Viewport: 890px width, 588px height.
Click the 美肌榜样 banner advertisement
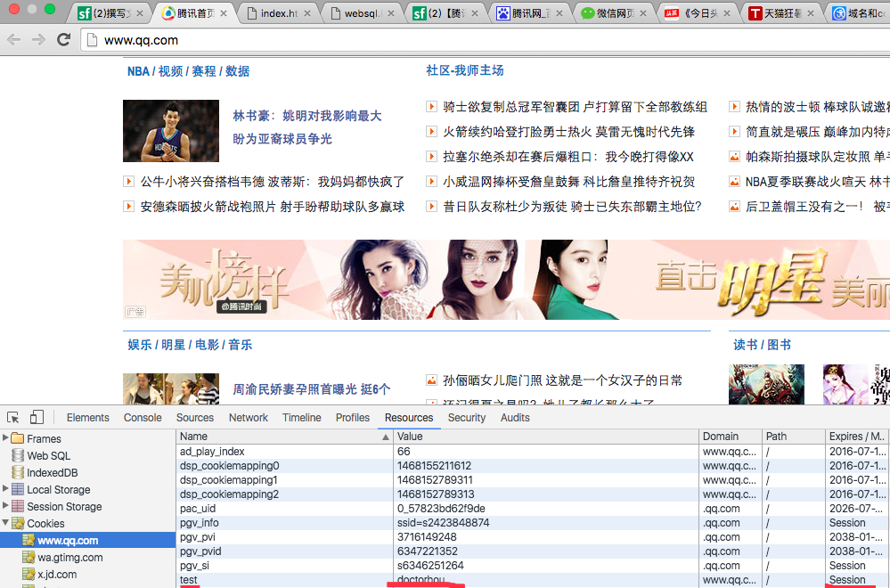coord(506,279)
